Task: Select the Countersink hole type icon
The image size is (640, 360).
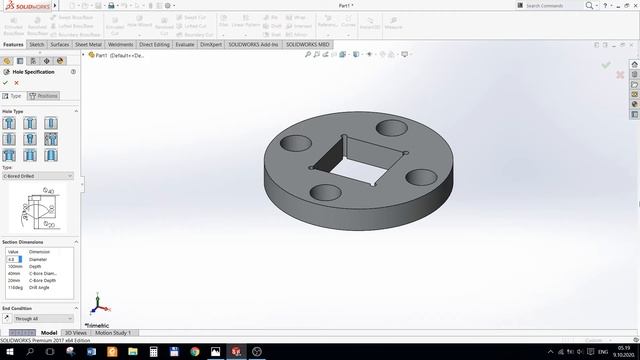Action: pyautogui.click(x=30, y=123)
